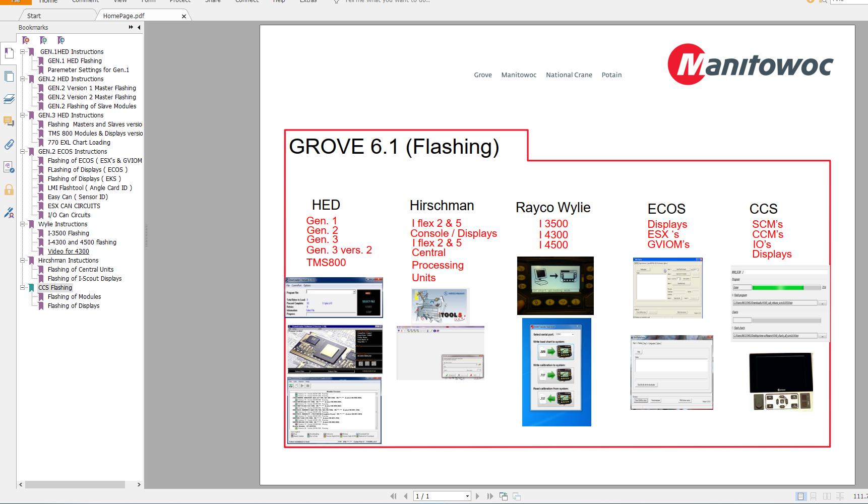Go to the last page arrow

pyautogui.click(x=490, y=496)
